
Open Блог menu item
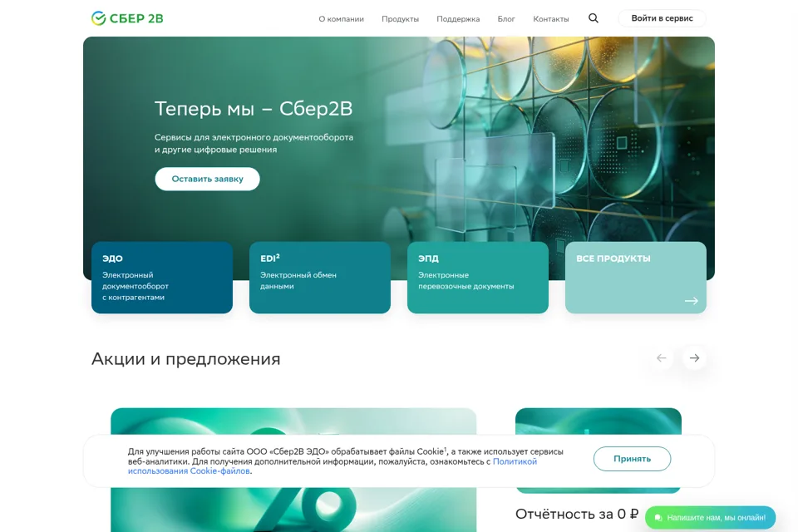pos(506,19)
